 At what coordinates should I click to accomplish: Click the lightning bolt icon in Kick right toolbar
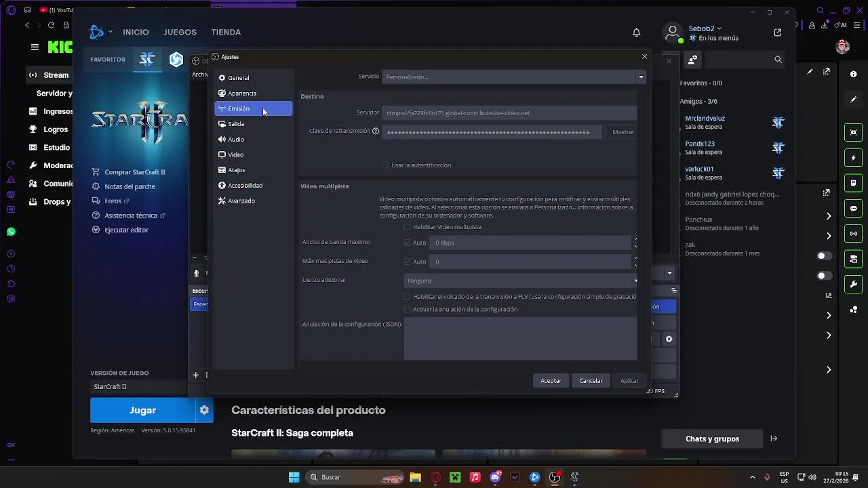pos(854,158)
